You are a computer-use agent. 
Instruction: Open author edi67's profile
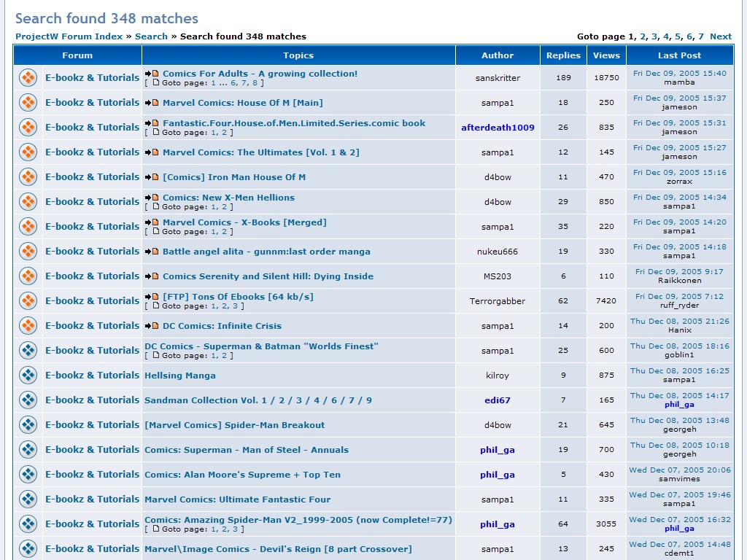coord(498,400)
